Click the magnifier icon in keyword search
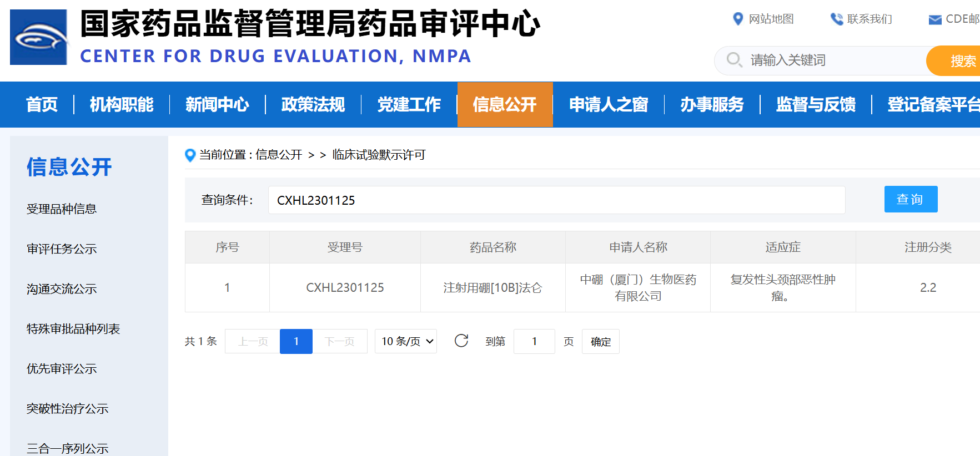The height and width of the screenshot is (456, 980). click(x=734, y=59)
